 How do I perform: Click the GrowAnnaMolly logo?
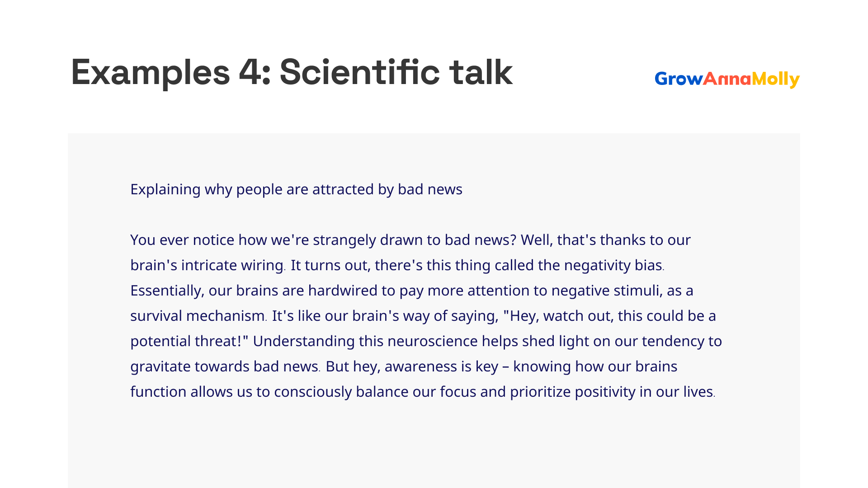coord(727,79)
